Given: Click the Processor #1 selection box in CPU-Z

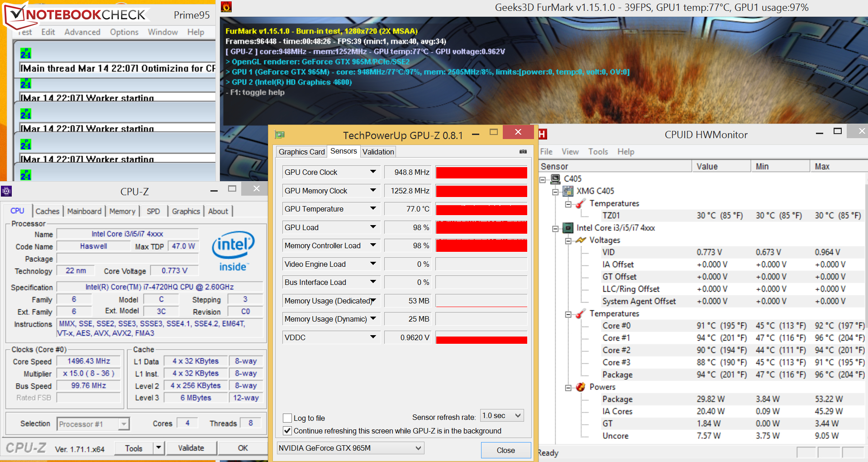Looking at the screenshot, I should 93,424.
